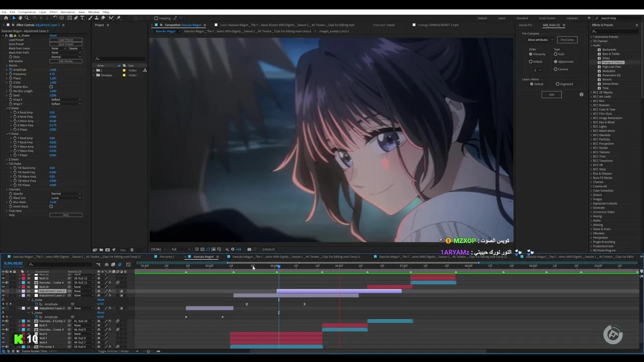This screenshot has width=644, height=362.
Task: Click the Effects & Presets search field
Action: pyautogui.click(x=615, y=31)
